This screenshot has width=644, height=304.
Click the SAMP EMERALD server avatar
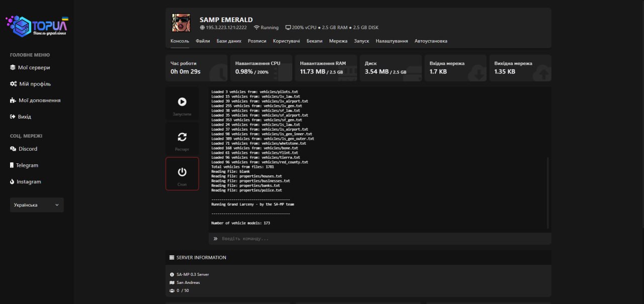[181, 23]
